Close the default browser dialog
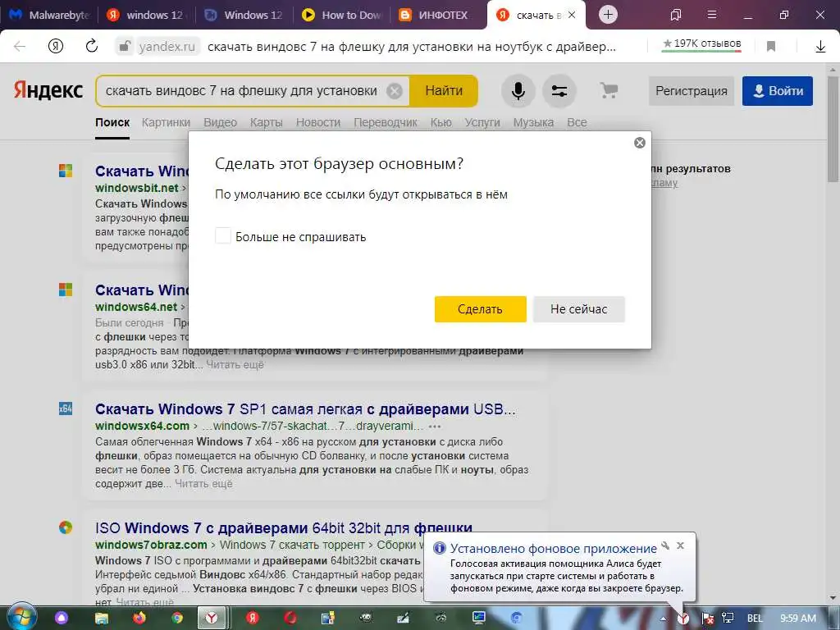The width and height of the screenshot is (840, 630). pyautogui.click(x=640, y=143)
